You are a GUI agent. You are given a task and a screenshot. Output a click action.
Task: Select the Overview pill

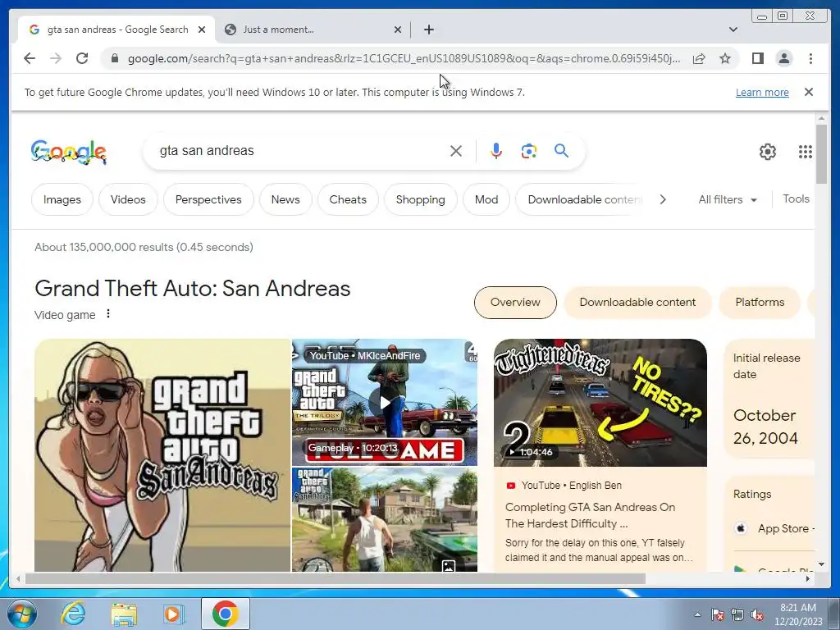click(x=515, y=302)
